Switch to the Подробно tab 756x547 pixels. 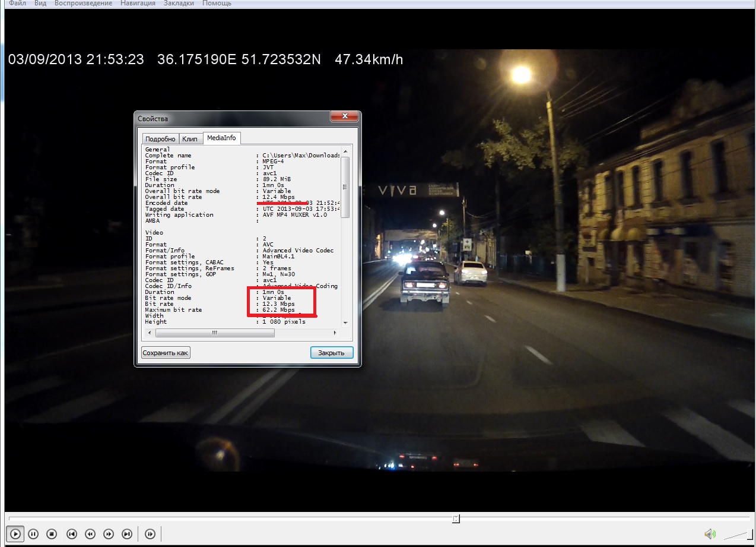[160, 139]
